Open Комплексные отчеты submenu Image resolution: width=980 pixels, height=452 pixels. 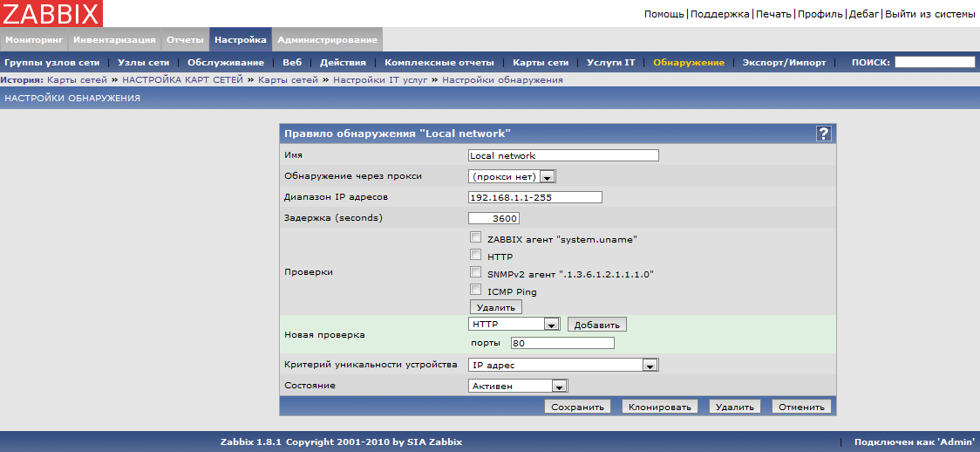tap(439, 63)
